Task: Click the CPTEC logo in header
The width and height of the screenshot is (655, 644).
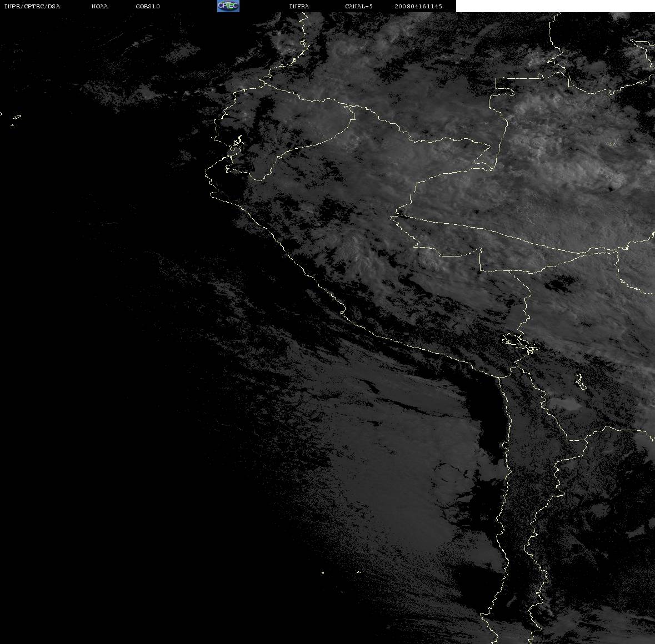Action: coord(228,6)
